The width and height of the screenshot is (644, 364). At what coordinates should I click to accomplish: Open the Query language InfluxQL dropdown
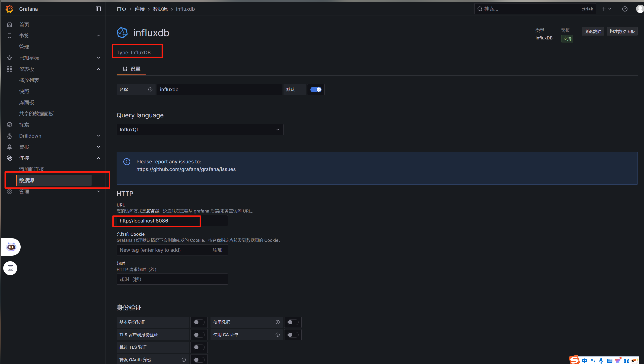point(200,130)
